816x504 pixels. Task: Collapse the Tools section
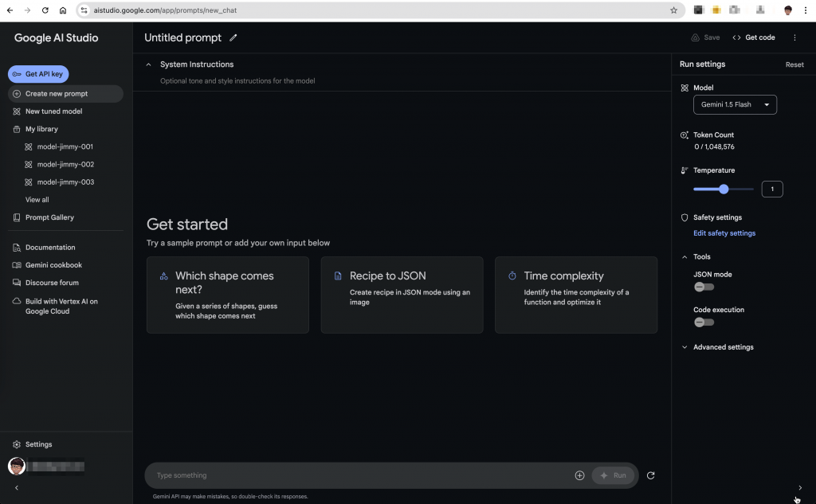(685, 257)
